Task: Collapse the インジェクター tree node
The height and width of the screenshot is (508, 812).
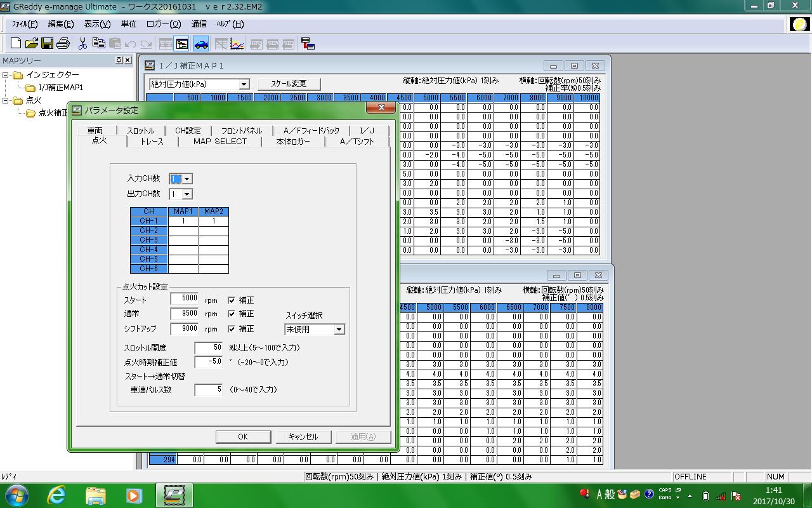Action: pos(6,75)
